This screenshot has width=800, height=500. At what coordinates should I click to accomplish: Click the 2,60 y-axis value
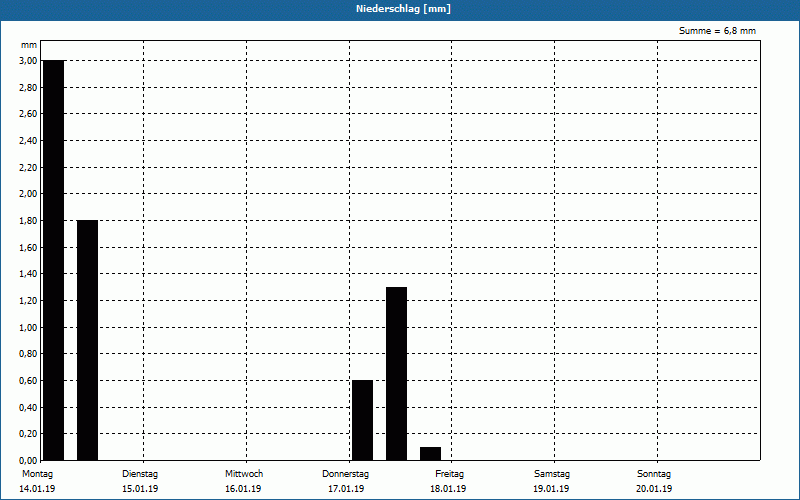tap(28, 114)
